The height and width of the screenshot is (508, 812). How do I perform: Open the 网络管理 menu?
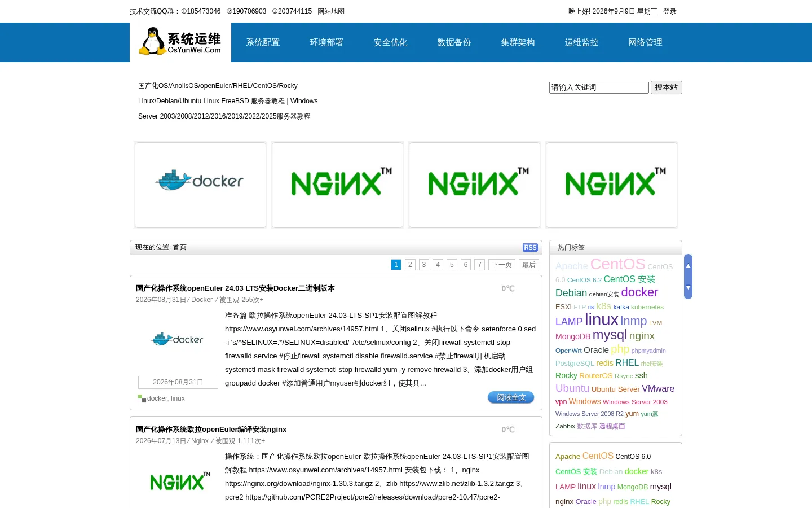pos(645,42)
